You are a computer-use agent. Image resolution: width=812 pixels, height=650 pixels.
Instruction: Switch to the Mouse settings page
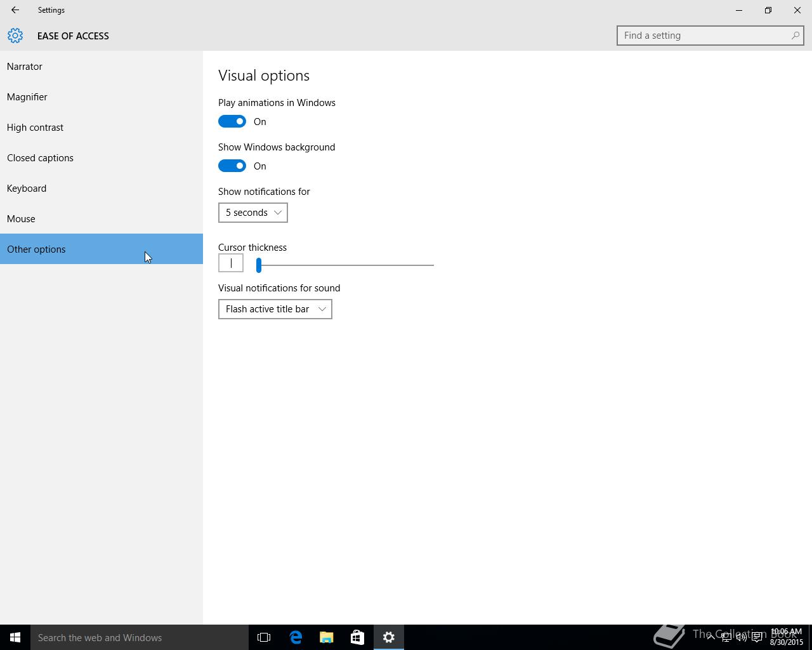21,219
